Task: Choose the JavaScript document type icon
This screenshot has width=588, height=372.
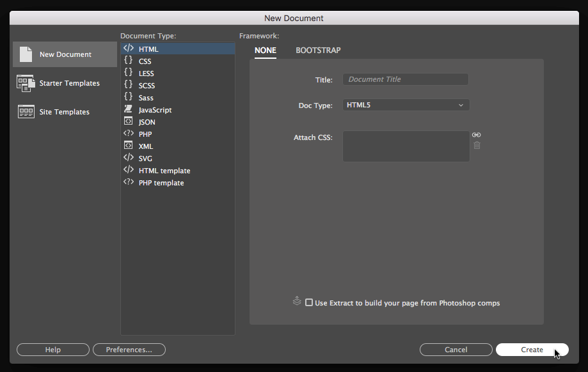Action: pyautogui.click(x=128, y=110)
